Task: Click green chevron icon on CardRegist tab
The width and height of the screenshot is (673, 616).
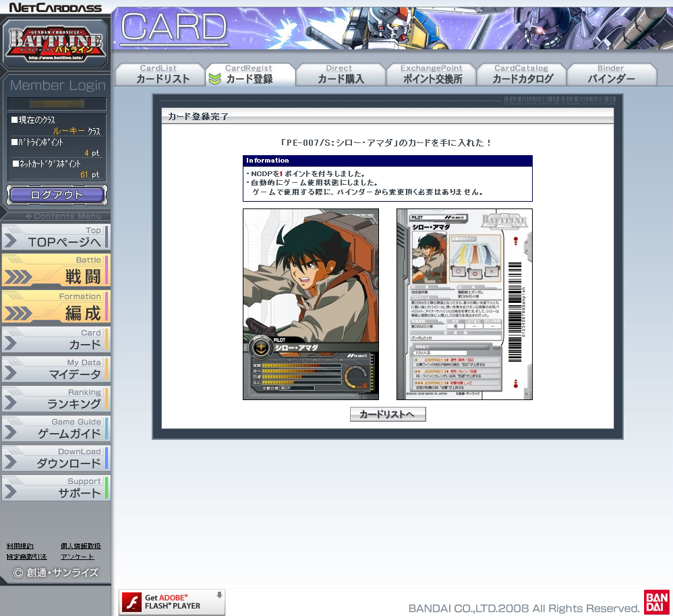Action: tap(214, 79)
